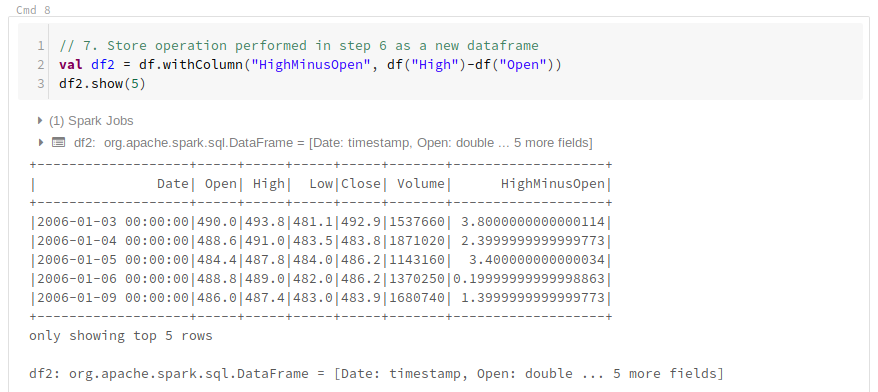Viewport: 878px width, 392px height.
Task: Click the value 0.19999999999998863
Action: tap(529, 279)
